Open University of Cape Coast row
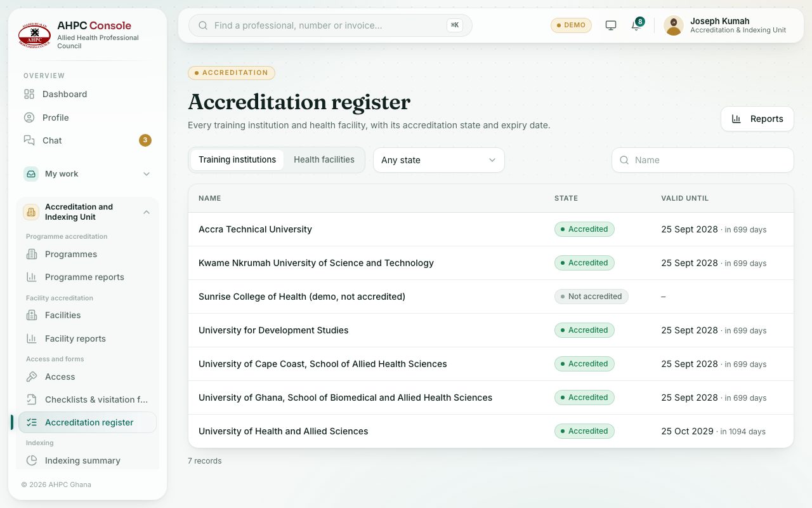The height and width of the screenshot is (508, 812). coord(491,364)
